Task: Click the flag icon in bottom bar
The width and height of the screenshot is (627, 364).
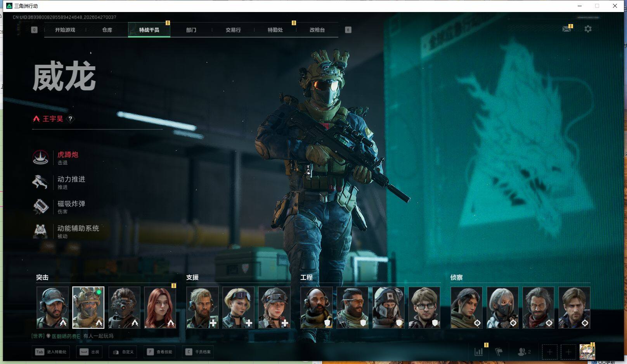Action: [499, 352]
